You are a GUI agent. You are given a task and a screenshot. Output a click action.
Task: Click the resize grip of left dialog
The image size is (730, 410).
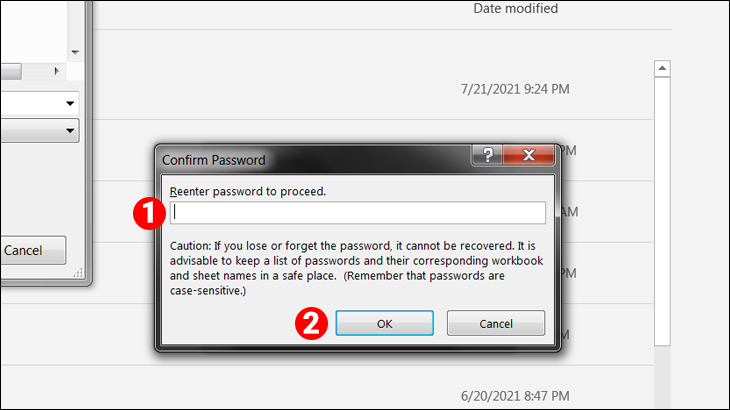point(78,273)
